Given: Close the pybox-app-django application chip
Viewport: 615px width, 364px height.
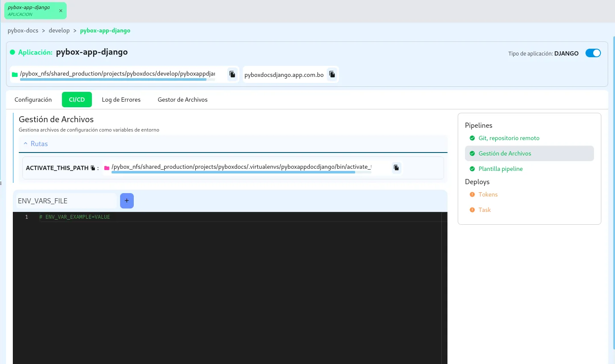Looking at the screenshot, I should click(61, 11).
